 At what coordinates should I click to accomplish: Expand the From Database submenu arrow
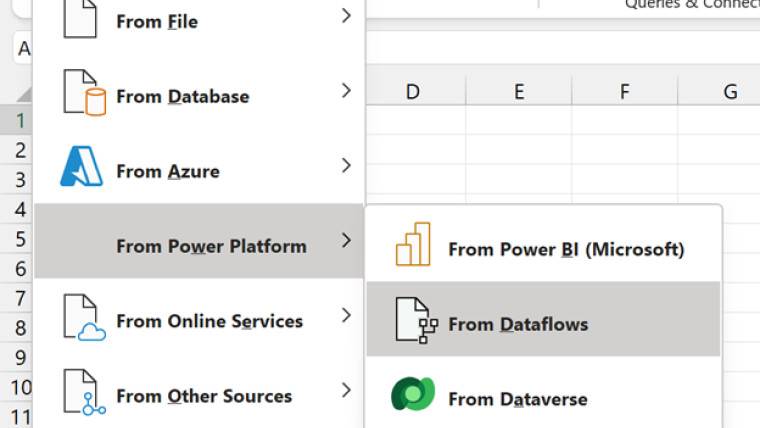345,91
